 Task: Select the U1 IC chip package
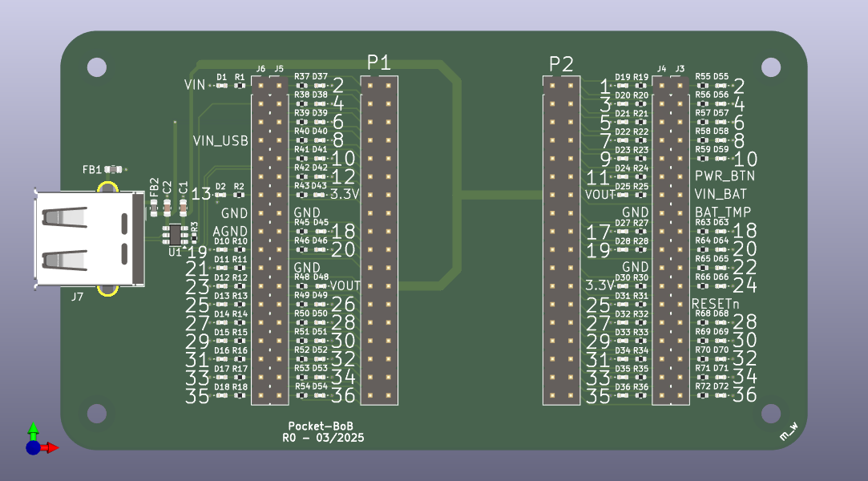click(x=175, y=235)
